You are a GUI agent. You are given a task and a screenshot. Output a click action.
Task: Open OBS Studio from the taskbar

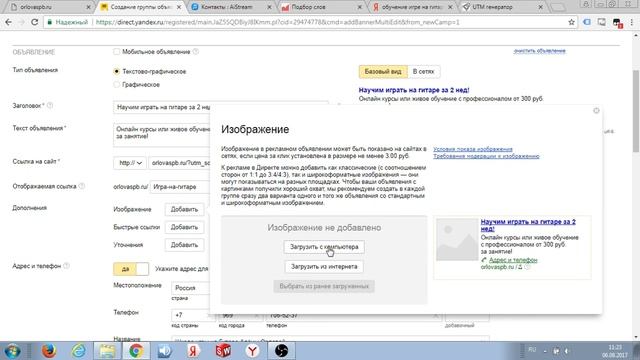click(281, 351)
